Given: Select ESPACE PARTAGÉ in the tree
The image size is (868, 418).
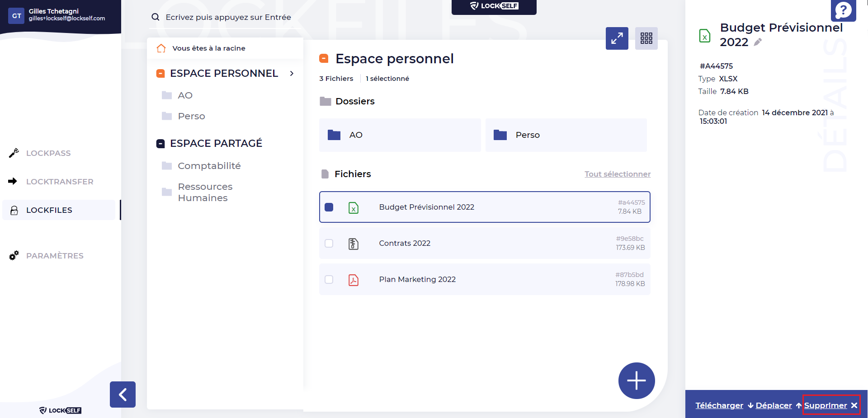Looking at the screenshot, I should pos(216,143).
